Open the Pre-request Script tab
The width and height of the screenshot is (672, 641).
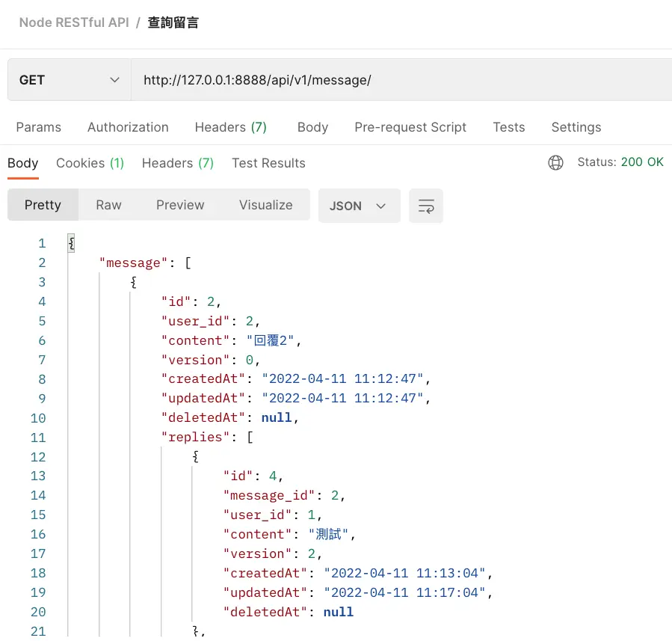click(x=410, y=127)
